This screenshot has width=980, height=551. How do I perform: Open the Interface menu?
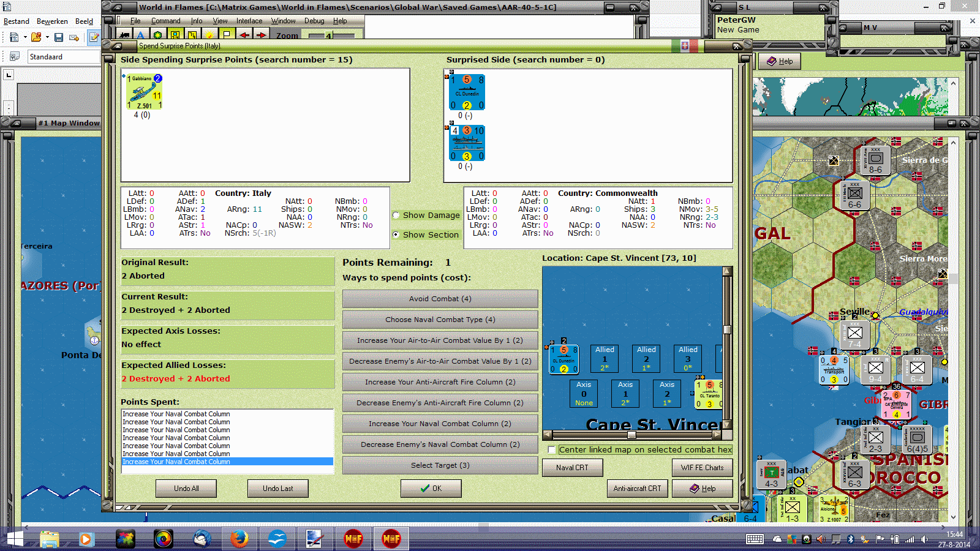click(x=249, y=21)
